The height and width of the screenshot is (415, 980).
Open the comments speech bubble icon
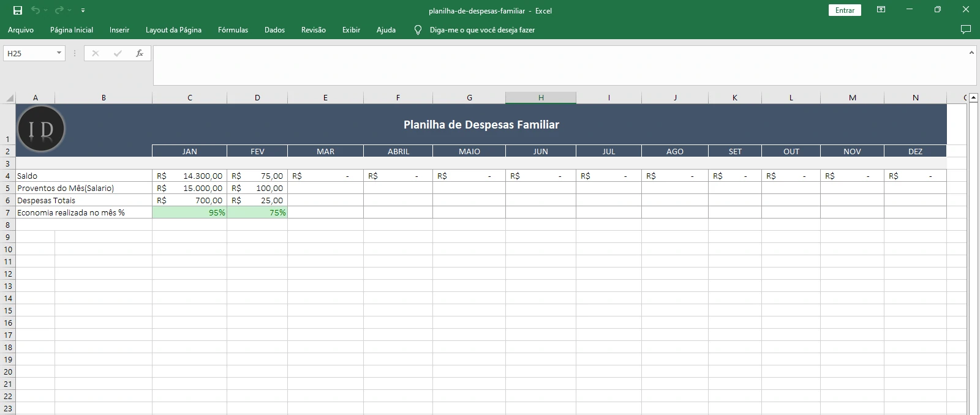pos(966,29)
